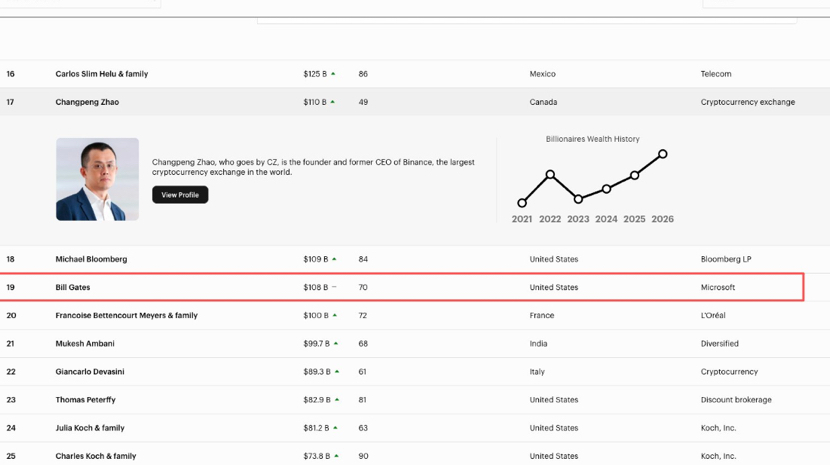Click green up arrow beside $125 B
This screenshot has height=465, width=830.
click(x=333, y=74)
